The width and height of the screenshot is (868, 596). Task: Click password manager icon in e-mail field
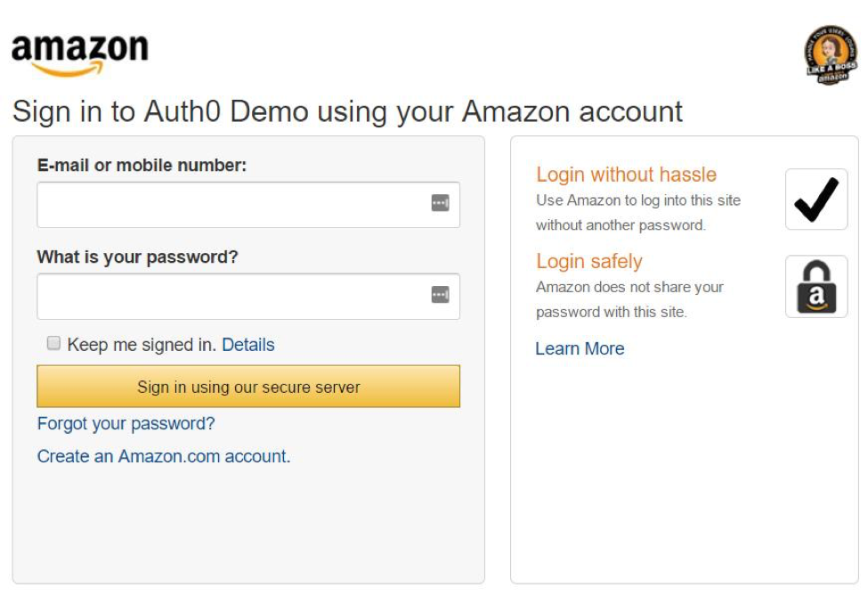click(440, 204)
